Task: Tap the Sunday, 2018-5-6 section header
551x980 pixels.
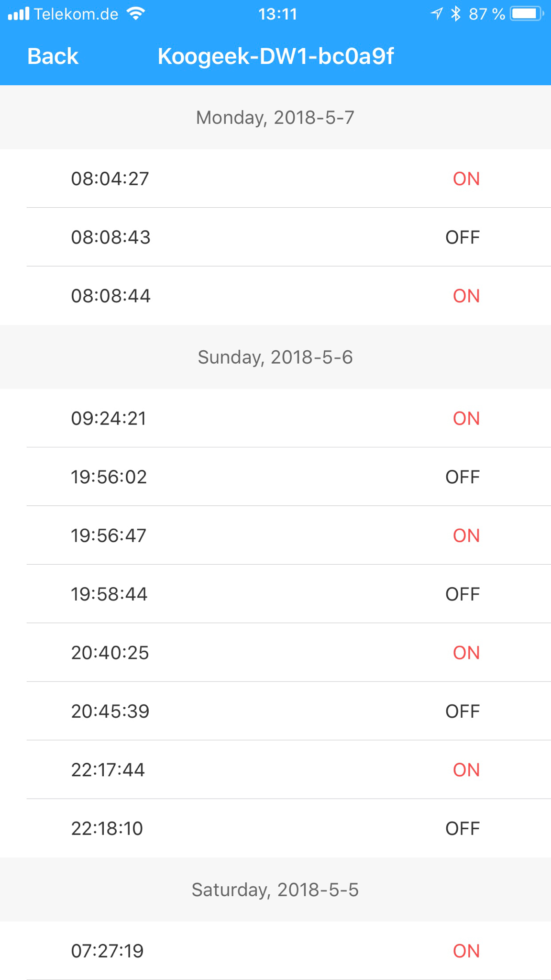Action: (275, 357)
